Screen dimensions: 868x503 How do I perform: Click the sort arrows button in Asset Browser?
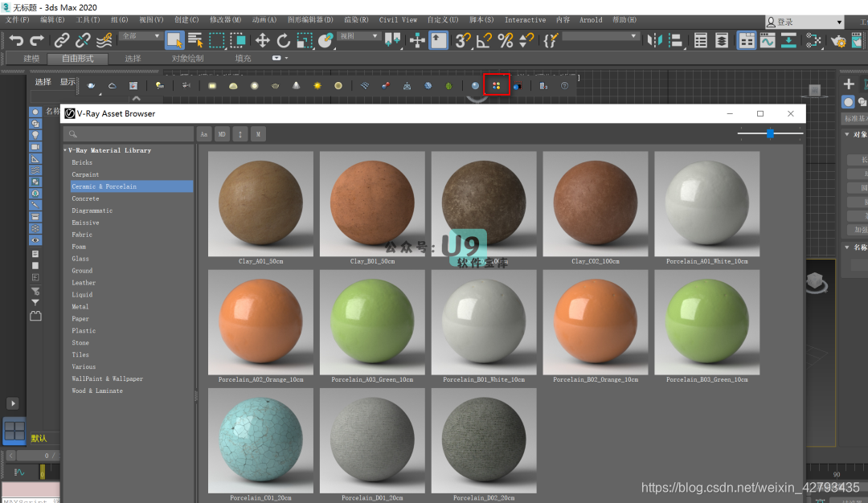[x=240, y=134]
